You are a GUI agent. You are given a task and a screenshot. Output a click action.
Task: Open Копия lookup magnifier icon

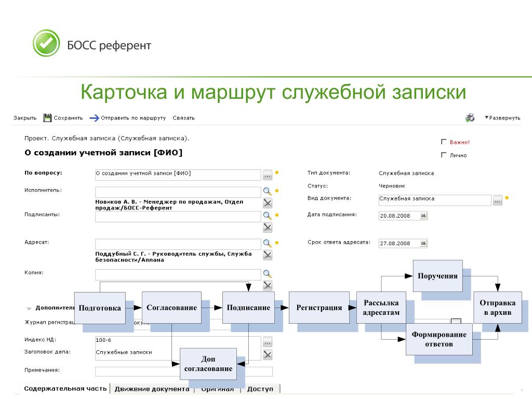pyautogui.click(x=268, y=274)
